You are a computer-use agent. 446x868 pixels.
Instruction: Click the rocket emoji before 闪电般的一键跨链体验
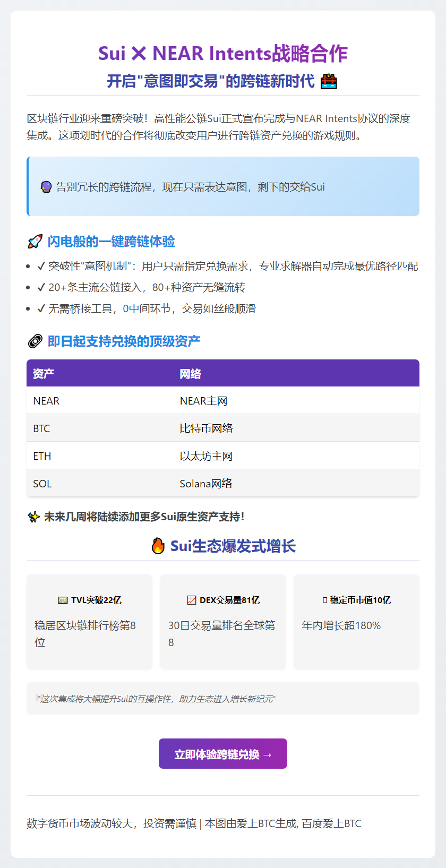coord(35,242)
